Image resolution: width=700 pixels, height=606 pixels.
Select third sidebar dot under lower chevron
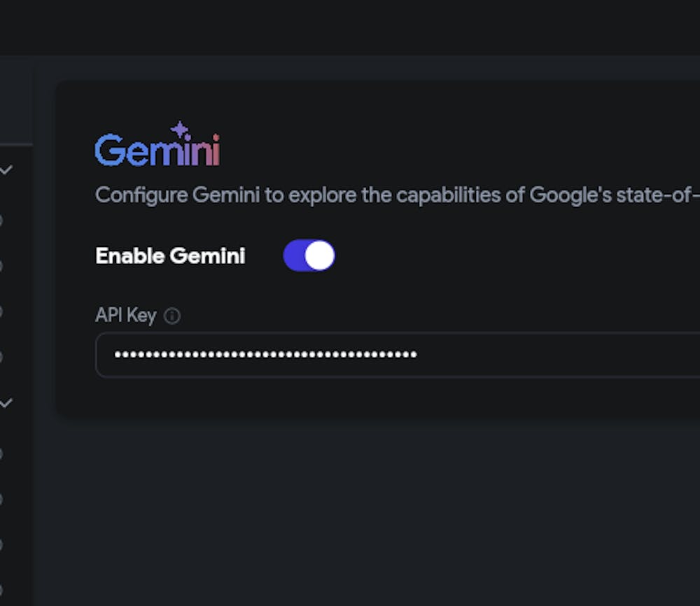tap(1, 544)
